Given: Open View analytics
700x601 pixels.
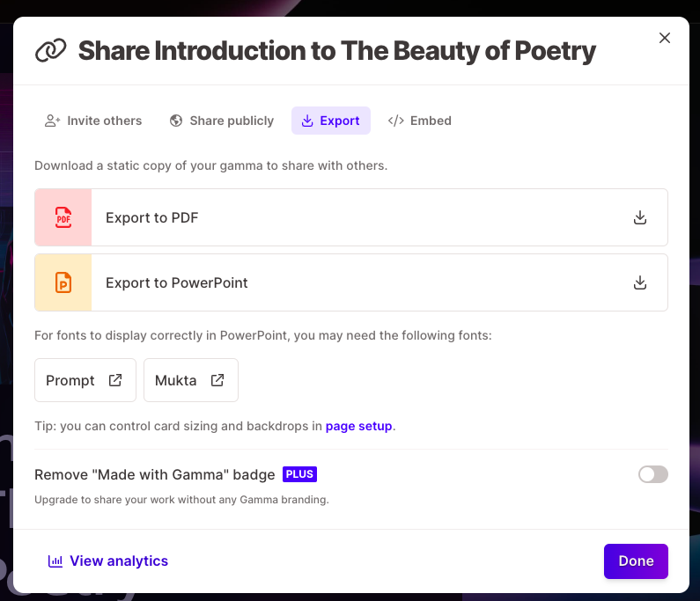Looking at the screenshot, I should [108, 561].
